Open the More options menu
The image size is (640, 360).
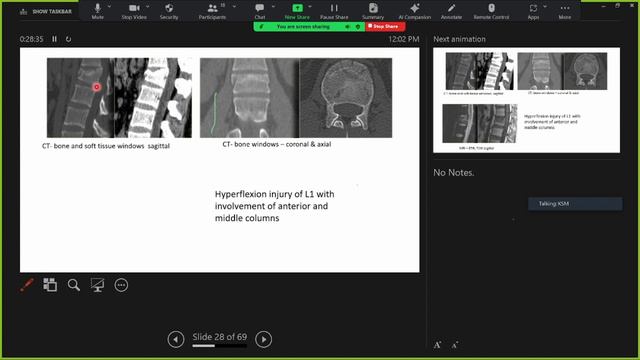(x=565, y=11)
